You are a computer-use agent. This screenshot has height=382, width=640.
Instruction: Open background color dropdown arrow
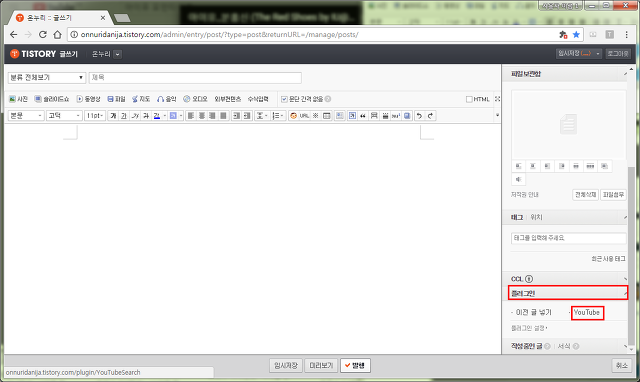coord(181,116)
